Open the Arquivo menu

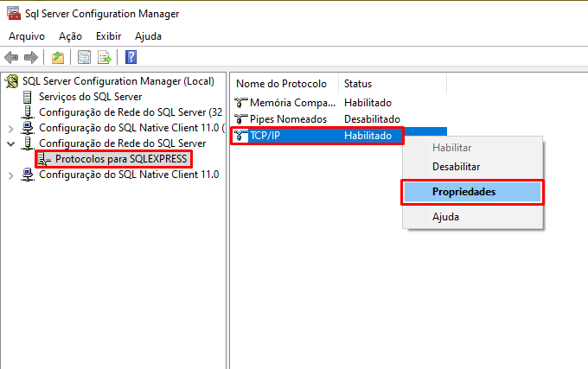click(27, 36)
